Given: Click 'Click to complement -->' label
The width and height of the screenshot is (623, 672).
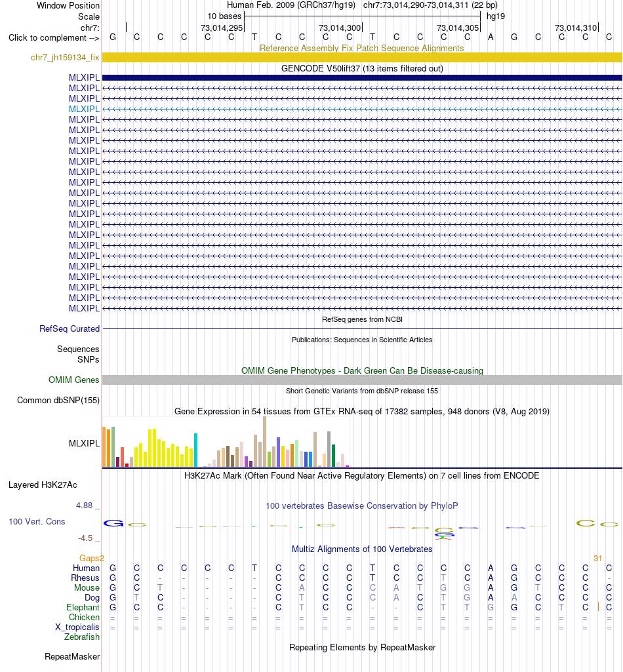Looking at the screenshot, I should click(x=54, y=38).
